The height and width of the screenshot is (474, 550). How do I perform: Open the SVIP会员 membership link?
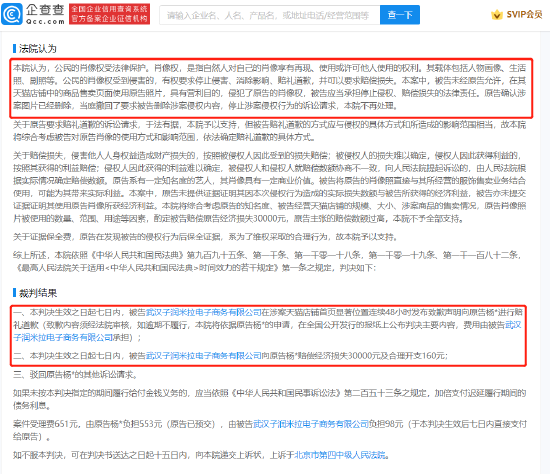[524, 15]
